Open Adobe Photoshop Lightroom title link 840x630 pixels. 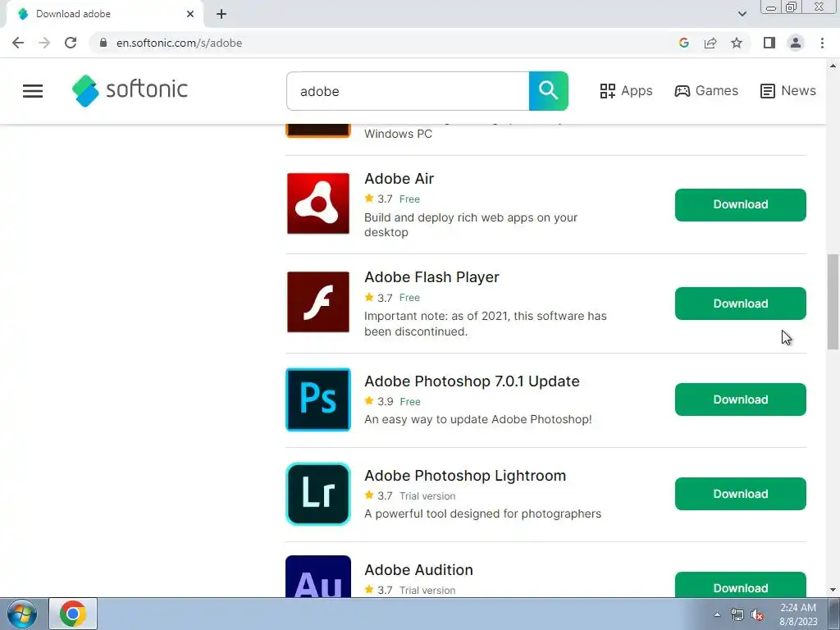pyautogui.click(x=465, y=475)
